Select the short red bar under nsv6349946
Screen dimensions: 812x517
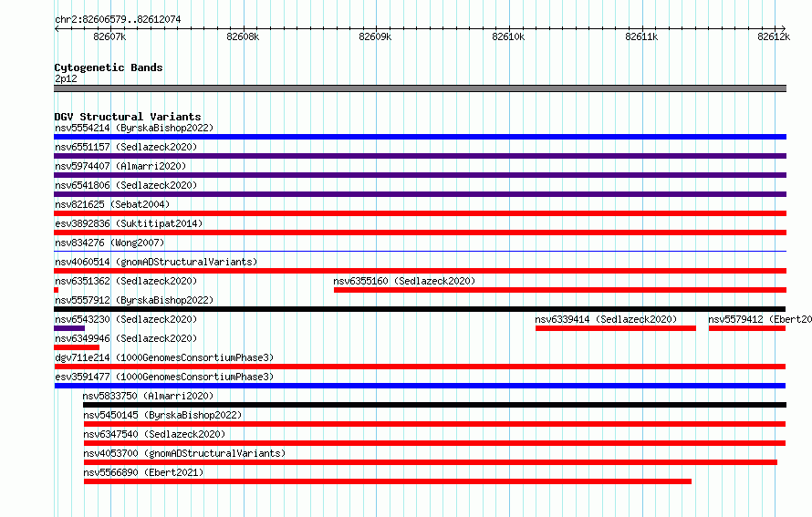[77, 347]
